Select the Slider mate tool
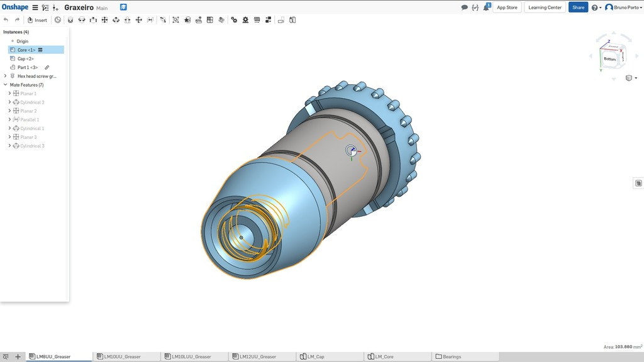644x362 pixels. coord(93,19)
